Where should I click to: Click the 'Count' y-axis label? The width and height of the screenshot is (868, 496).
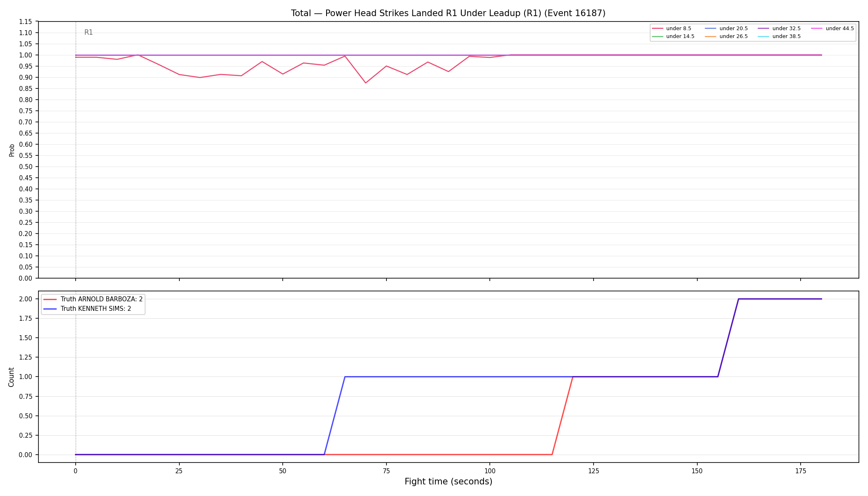point(11,377)
